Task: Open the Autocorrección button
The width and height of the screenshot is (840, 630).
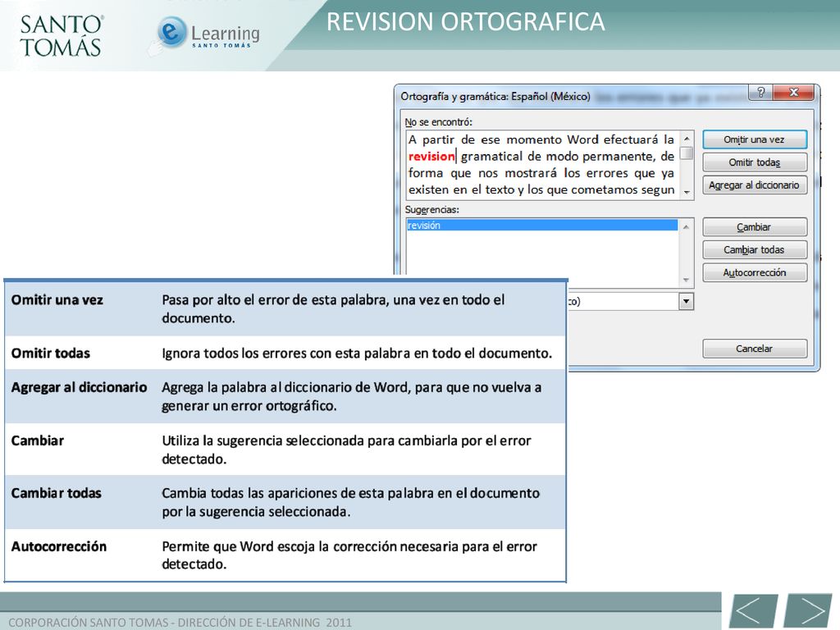Action: click(x=755, y=272)
